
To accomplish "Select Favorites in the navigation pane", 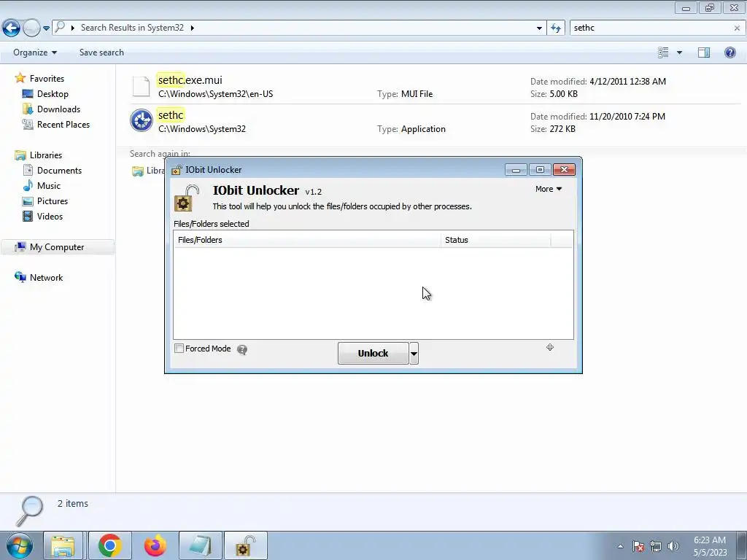I will coord(47,79).
